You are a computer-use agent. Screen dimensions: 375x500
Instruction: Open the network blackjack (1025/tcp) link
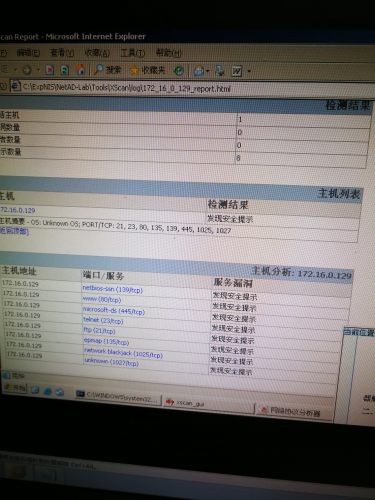(x=123, y=353)
